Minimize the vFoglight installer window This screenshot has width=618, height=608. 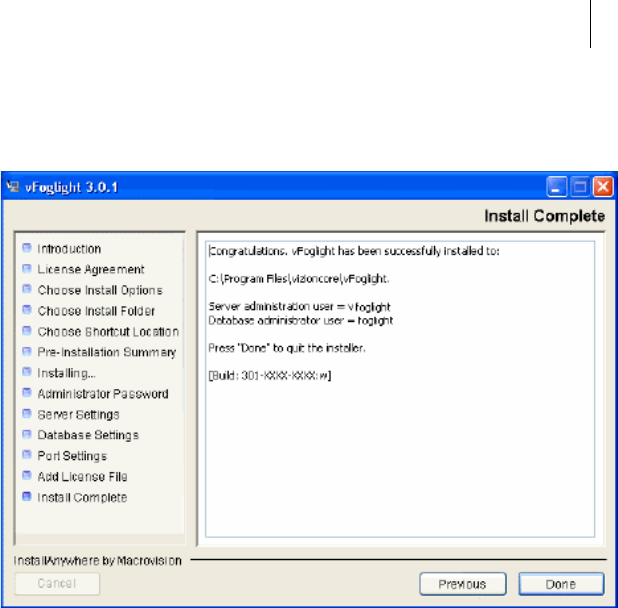tap(557, 187)
